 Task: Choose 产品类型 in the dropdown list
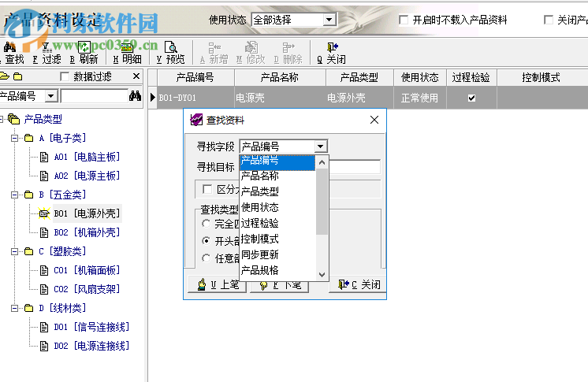pyautogui.click(x=277, y=191)
